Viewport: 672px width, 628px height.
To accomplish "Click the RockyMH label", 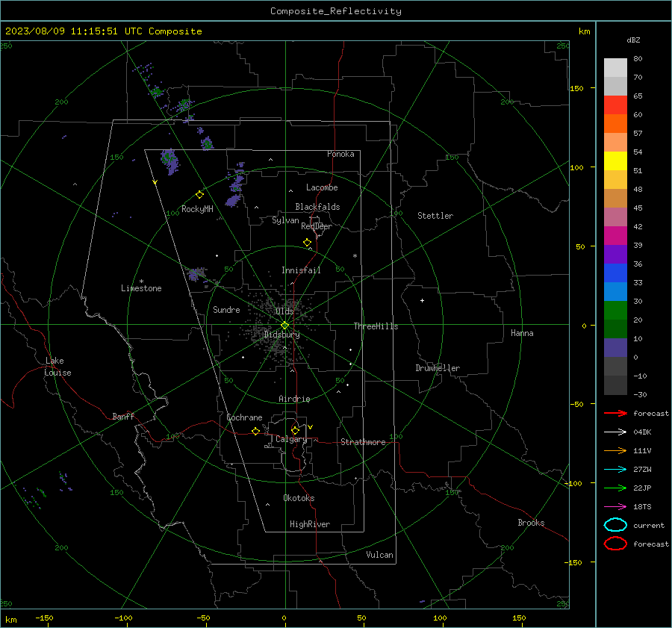I will click(197, 209).
